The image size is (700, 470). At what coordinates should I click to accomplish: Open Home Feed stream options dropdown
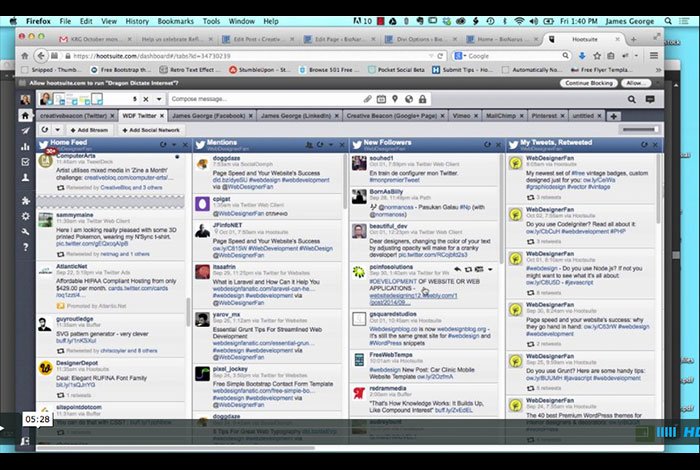coord(174,145)
